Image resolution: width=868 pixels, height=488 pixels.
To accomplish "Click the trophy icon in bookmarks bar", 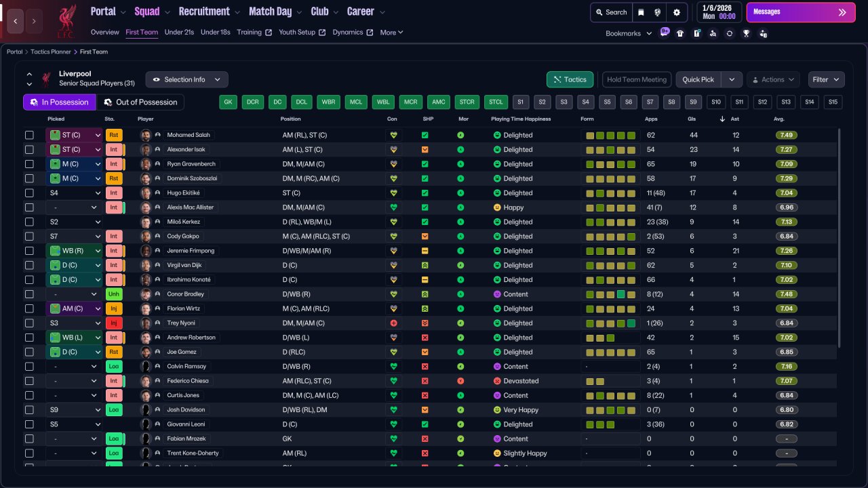I will 747,33.
